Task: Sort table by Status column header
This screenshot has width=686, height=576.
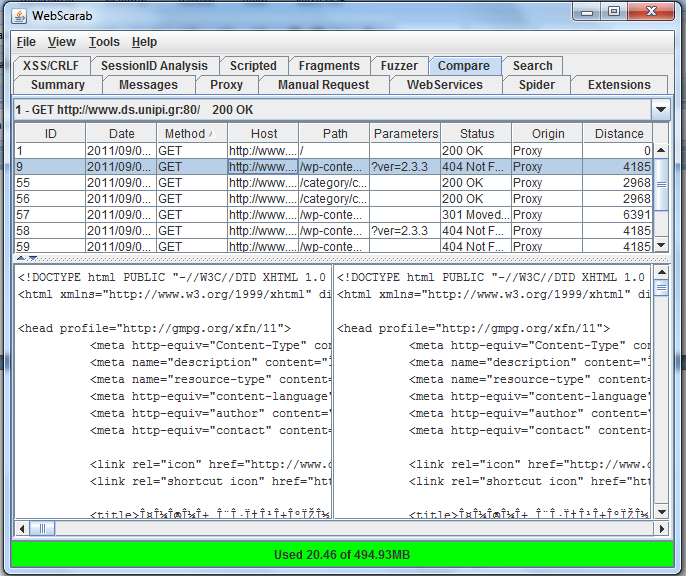Action: [x=476, y=133]
